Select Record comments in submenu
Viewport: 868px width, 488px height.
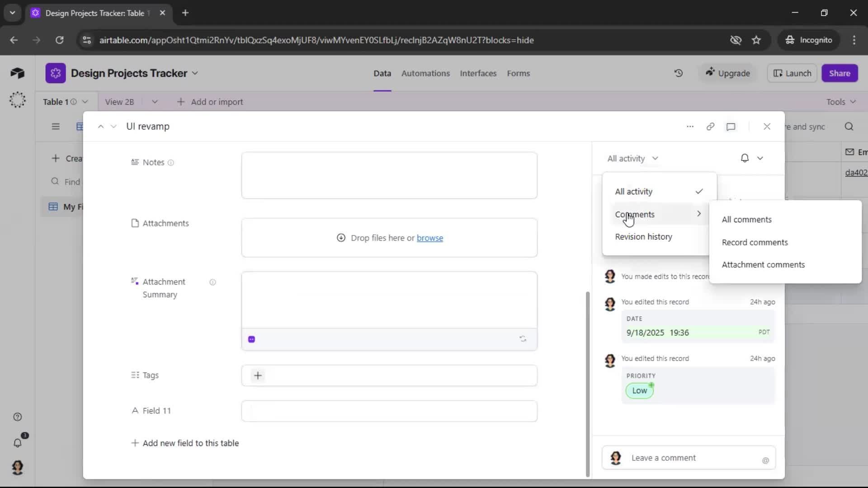pos(755,243)
